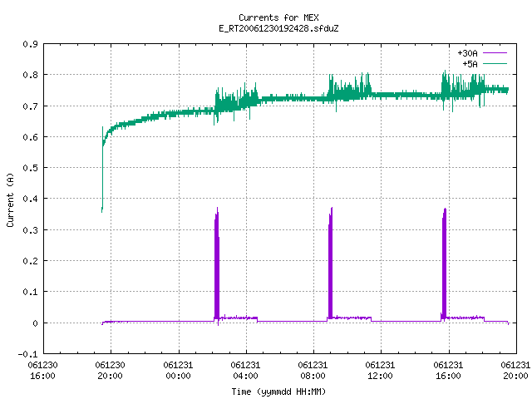The width and height of the screenshot is (532, 399).
Task: Click the y-axis tick value 0.7
Action: tap(30, 106)
